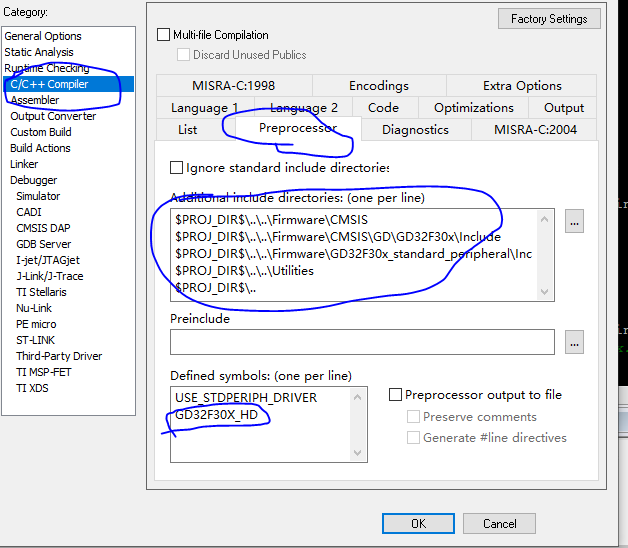Select Simulator under Debugger
The height and width of the screenshot is (548, 628).
[x=38, y=196]
